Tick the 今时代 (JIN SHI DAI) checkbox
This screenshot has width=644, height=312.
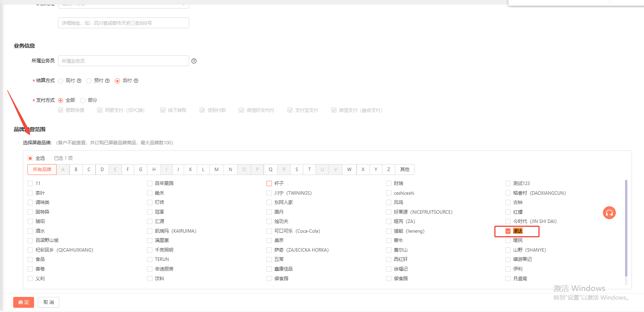click(x=508, y=221)
